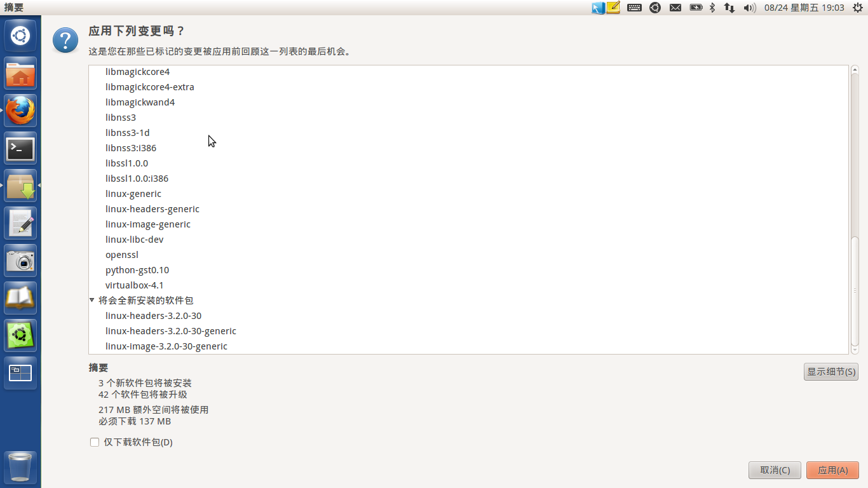Select linux-image-generic package
This screenshot has width=868, height=488.
(x=468, y=224)
